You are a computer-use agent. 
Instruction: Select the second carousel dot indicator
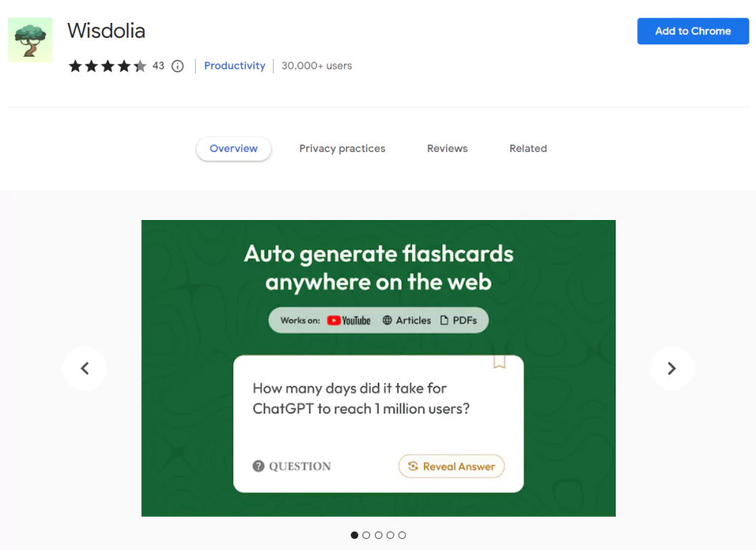point(366,535)
